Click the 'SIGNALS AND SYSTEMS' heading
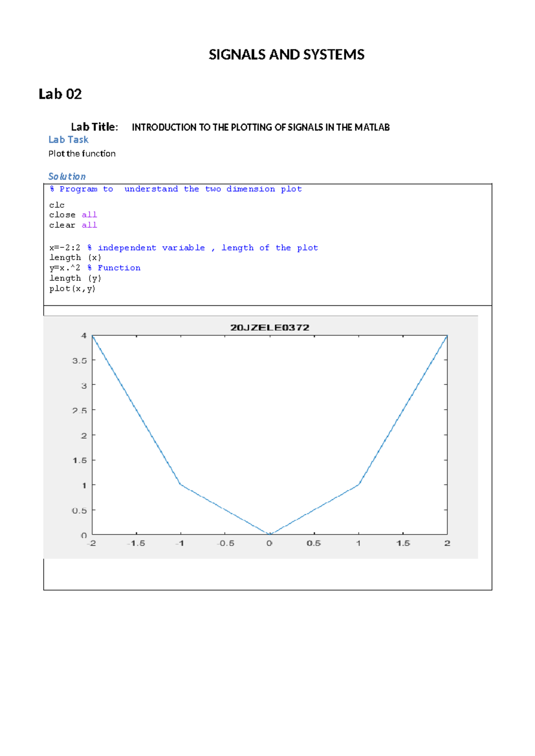This screenshot has width=535, height=756. click(286, 55)
